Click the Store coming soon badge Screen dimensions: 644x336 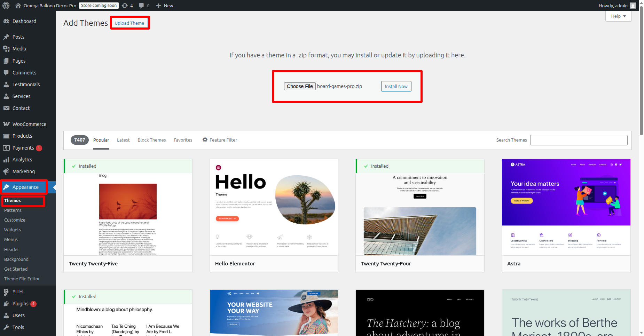(99, 6)
